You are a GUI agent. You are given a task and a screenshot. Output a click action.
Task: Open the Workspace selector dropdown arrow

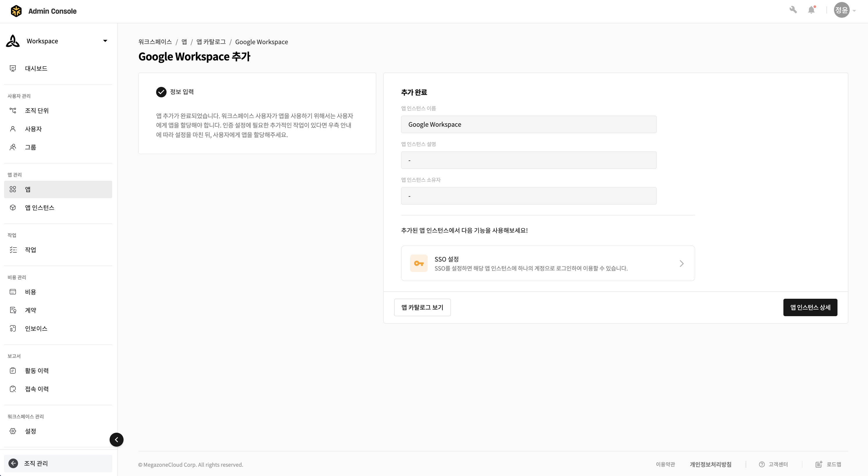[x=105, y=41]
